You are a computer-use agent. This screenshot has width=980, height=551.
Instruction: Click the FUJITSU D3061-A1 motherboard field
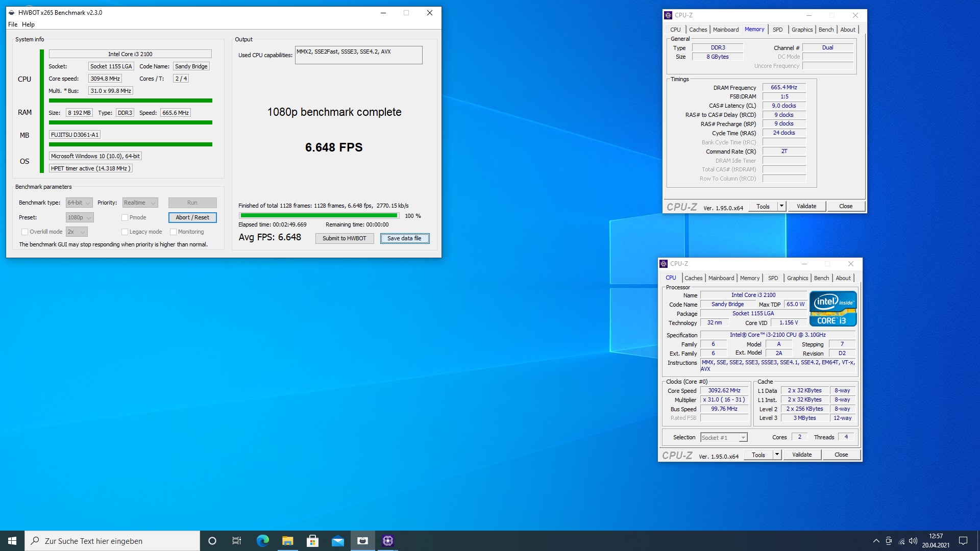click(x=75, y=135)
